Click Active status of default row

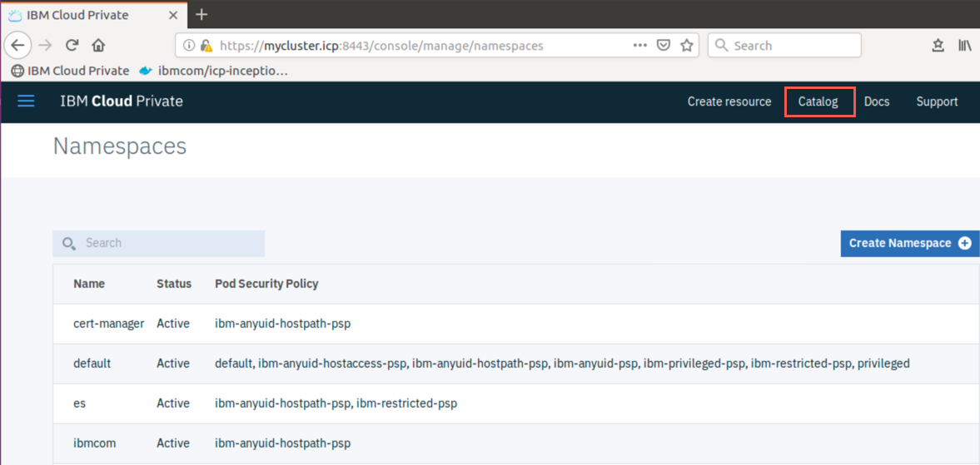coord(173,364)
